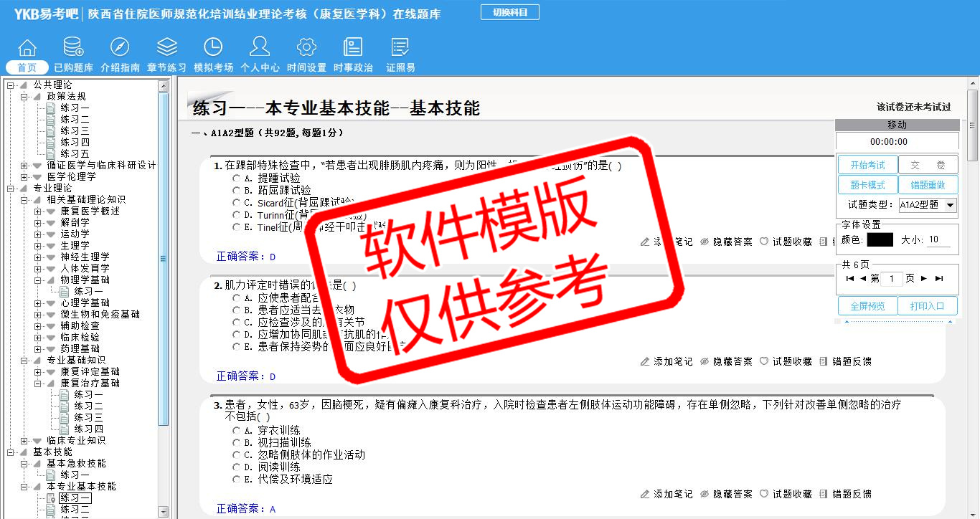The image size is (980, 519).
Task: Select option B 视扫描训练 in question 3
Action: 236,443
